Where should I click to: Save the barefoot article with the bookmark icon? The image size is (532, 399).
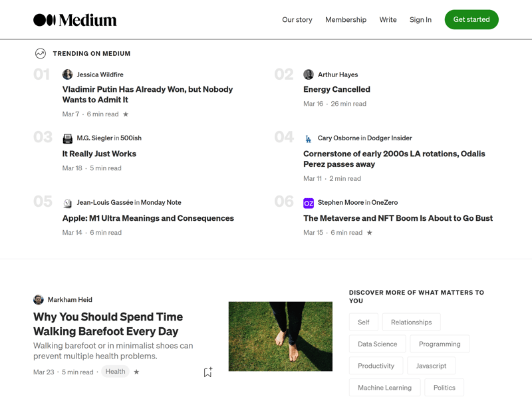point(208,372)
